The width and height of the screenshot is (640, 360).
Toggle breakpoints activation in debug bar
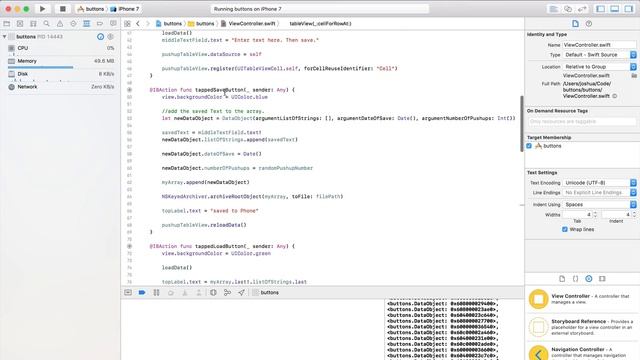point(142,293)
